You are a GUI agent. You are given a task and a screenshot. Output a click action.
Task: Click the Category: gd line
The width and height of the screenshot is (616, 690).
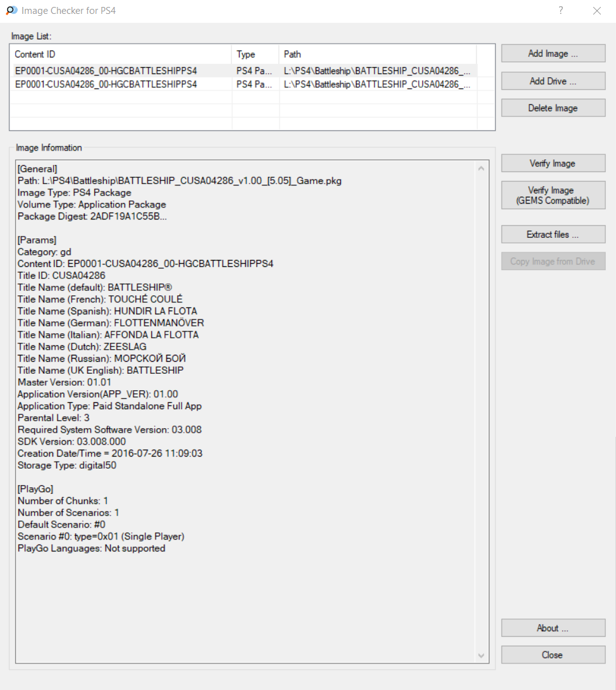click(x=44, y=252)
